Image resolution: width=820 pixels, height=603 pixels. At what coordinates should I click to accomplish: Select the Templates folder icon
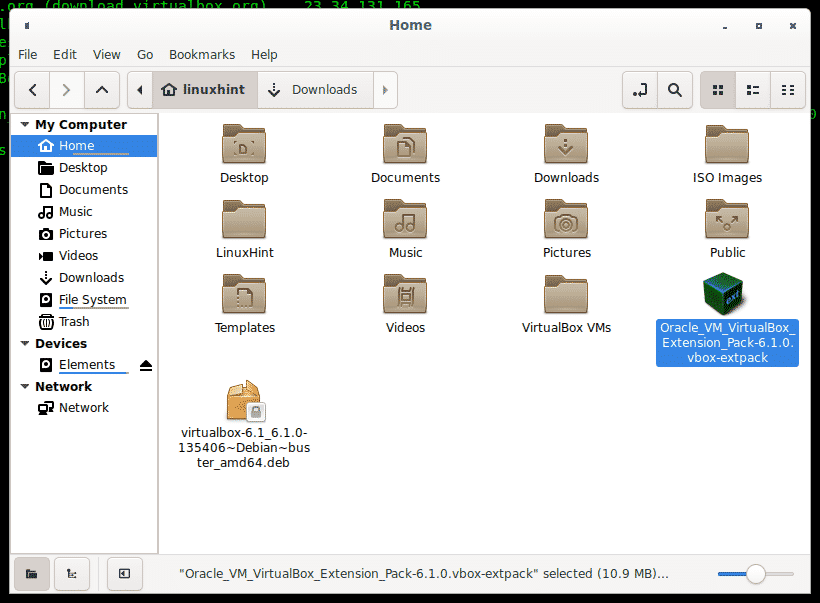point(244,294)
